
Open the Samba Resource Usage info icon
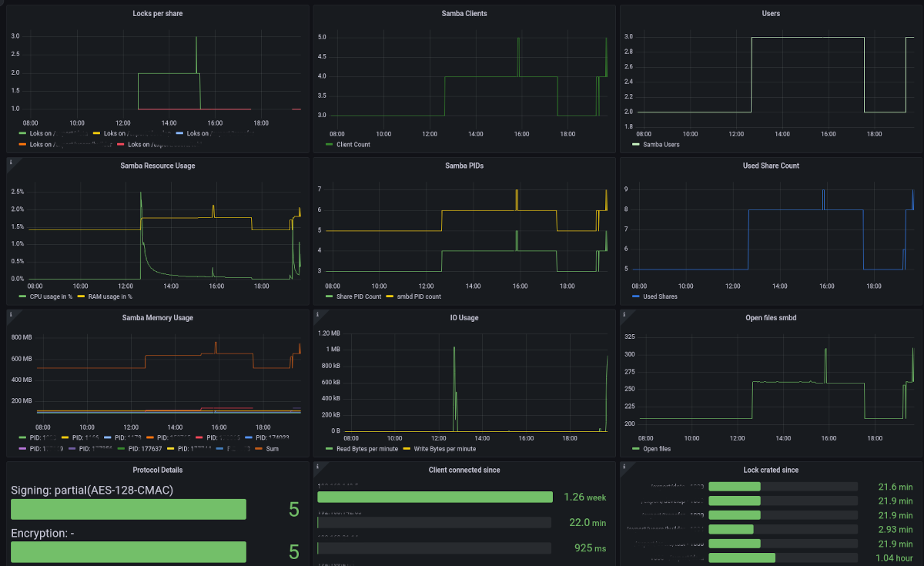click(x=11, y=162)
